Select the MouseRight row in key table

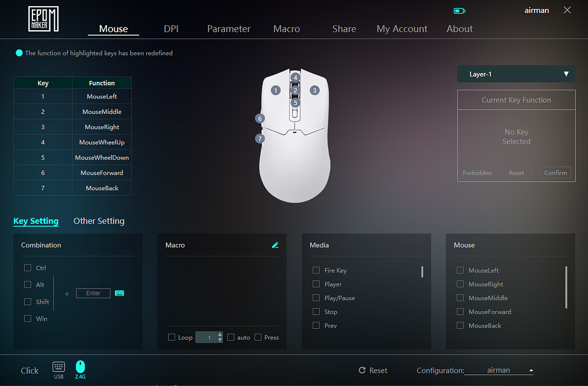point(72,127)
